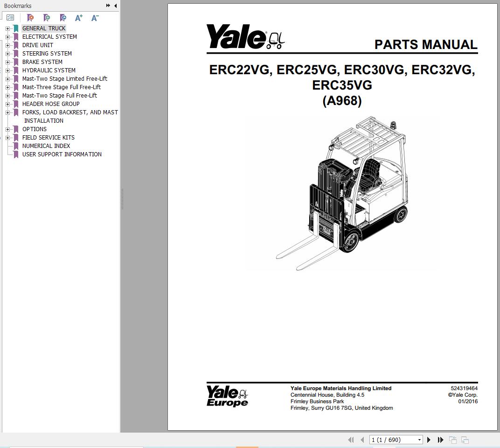
Task: Expand the ELECTRICAL SYSTEM bookmark
Action: pyautogui.click(x=8, y=36)
